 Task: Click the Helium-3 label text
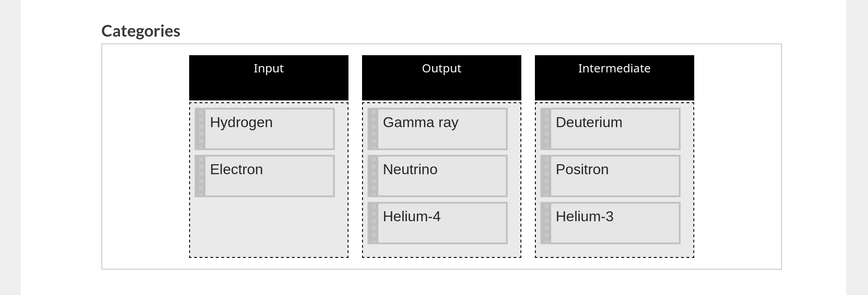tap(584, 217)
